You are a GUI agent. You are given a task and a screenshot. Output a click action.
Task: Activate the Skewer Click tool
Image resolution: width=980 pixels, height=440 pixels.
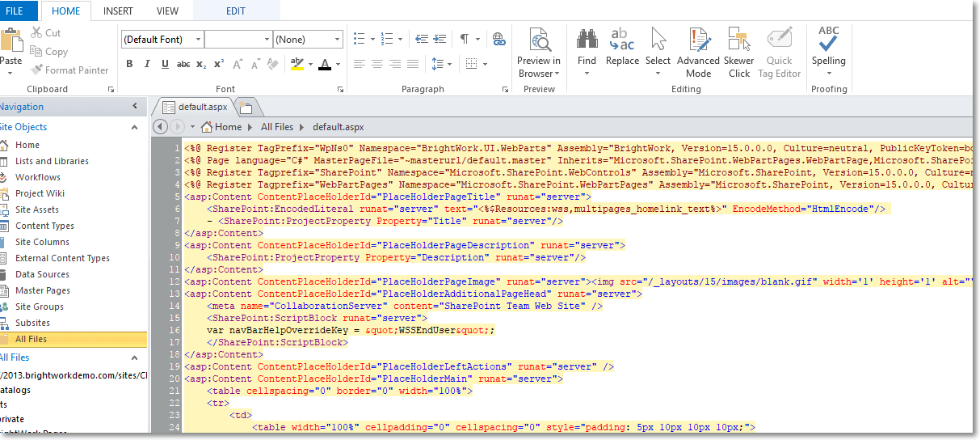738,53
